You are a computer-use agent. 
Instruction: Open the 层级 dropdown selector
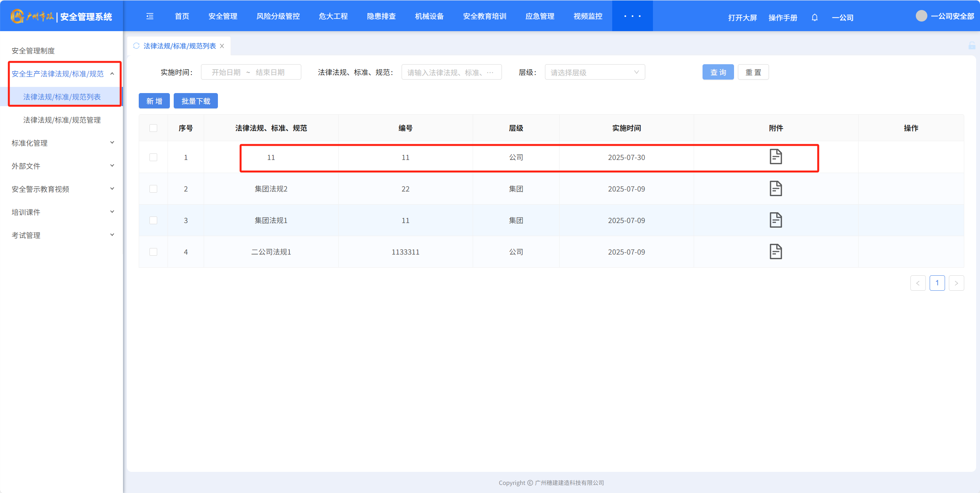pyautogui.click(x=594, y=72)
